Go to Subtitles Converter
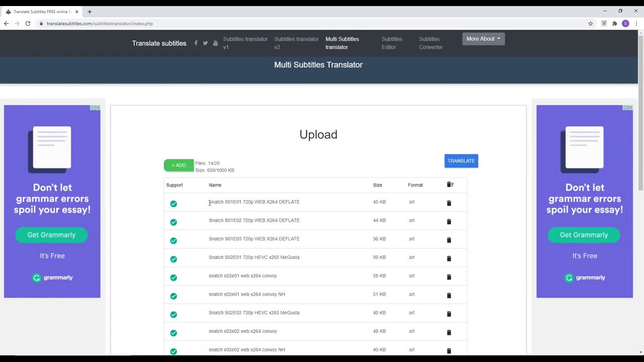Image resolution: width=644 pixels, height=362 pixels. tap(431, 43)
